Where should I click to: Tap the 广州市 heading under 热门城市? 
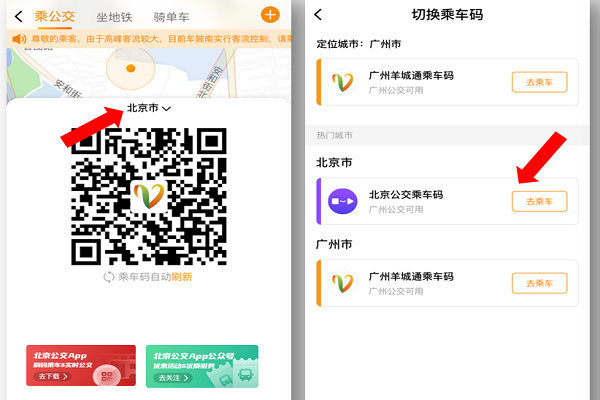click(x=334, y=244)
